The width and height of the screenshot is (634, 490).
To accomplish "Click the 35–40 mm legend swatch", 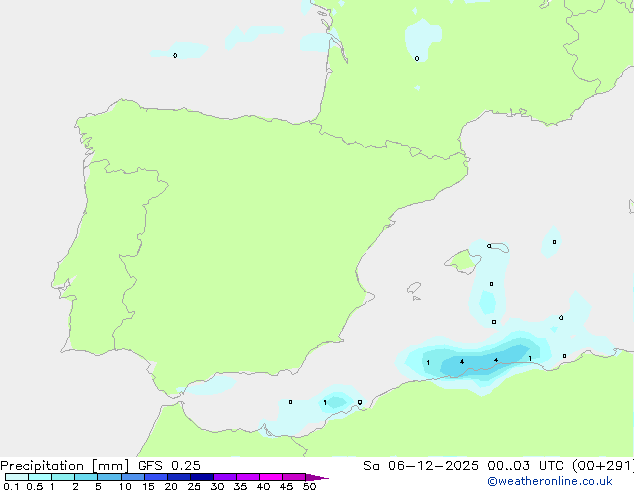I will click(248, 477).
